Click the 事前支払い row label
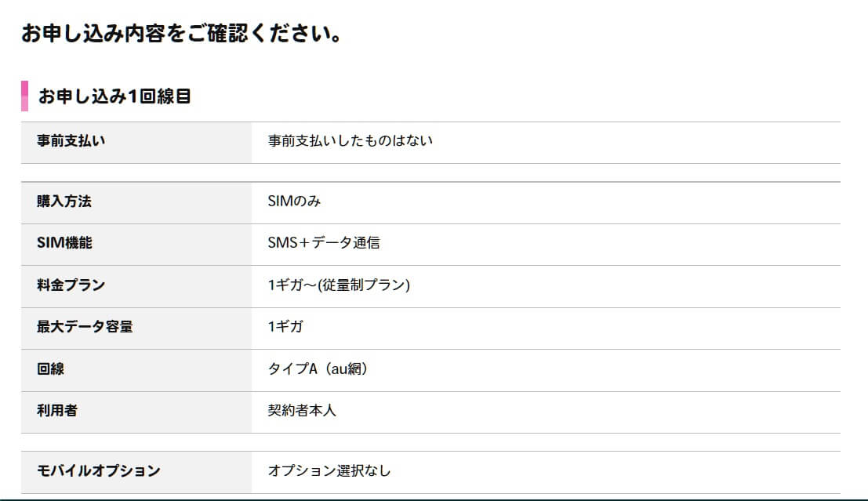The image size is (868, 501). [x=136, y=142]
